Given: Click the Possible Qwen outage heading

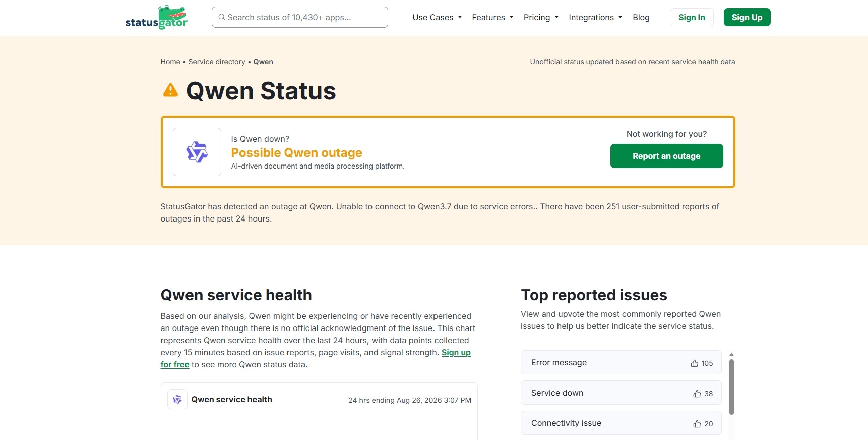Looking at the screenshot, I should [x=296, y=152].
